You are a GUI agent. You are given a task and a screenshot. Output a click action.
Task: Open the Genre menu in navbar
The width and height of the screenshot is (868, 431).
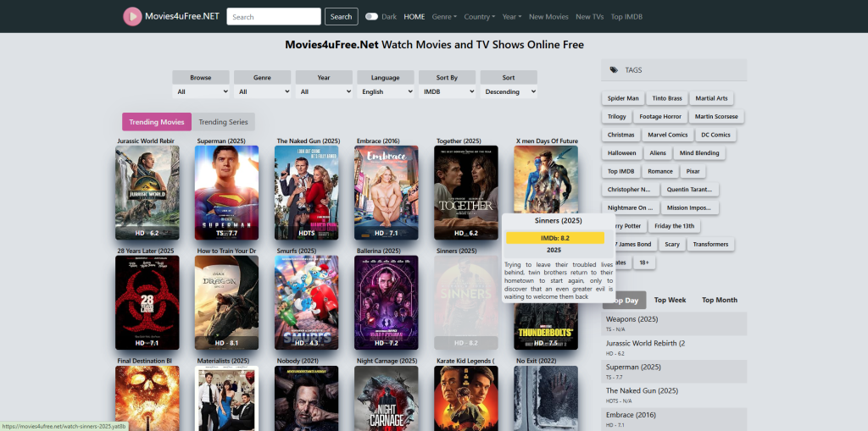(x=444, y=17)
